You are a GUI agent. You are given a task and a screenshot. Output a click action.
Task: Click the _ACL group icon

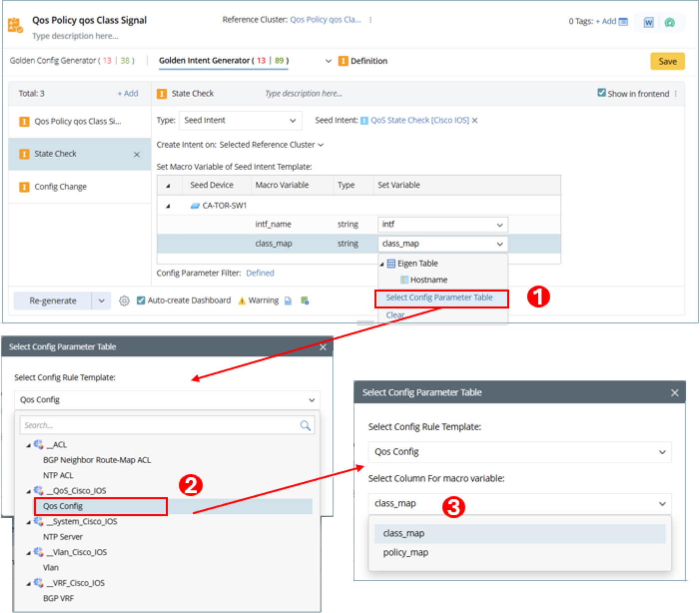point(38,444)
